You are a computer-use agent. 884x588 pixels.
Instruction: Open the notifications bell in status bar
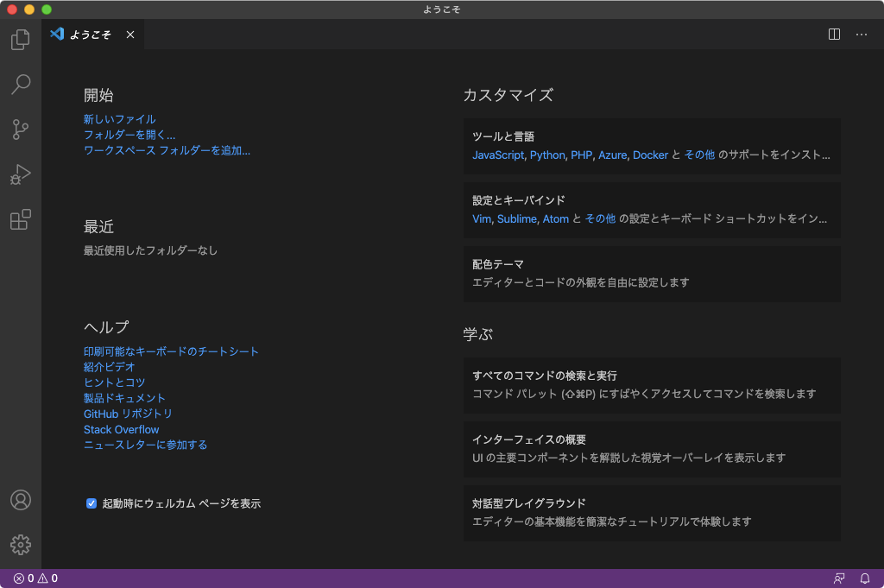click(x=866, y=577)
